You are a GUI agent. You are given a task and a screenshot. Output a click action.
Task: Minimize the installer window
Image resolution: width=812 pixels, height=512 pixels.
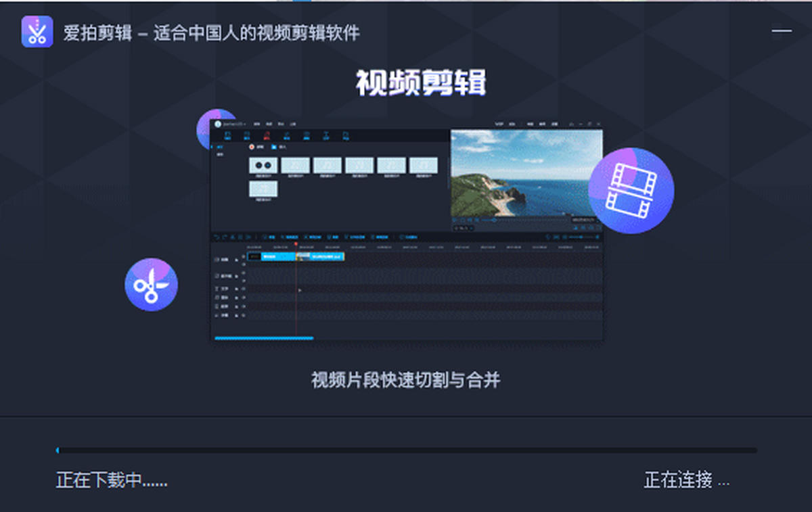coord(782,31)
